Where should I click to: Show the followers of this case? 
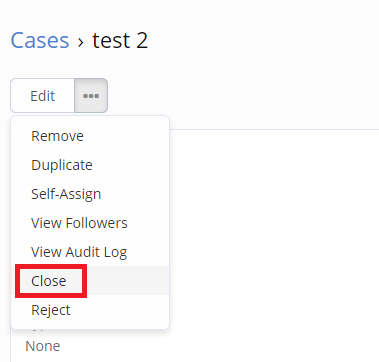point(90,223)
